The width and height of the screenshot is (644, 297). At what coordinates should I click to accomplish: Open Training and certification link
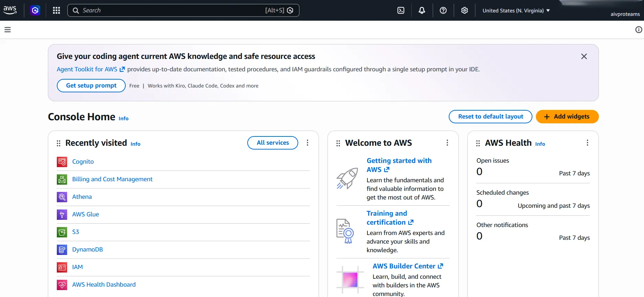[390, 218]
